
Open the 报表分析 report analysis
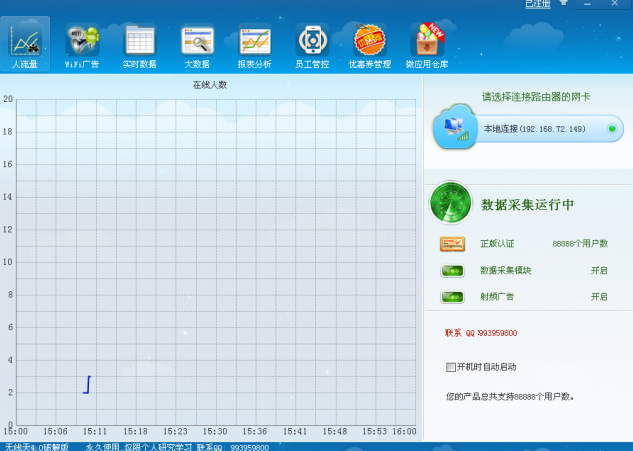pyautogui.click(x=254, y=43)
